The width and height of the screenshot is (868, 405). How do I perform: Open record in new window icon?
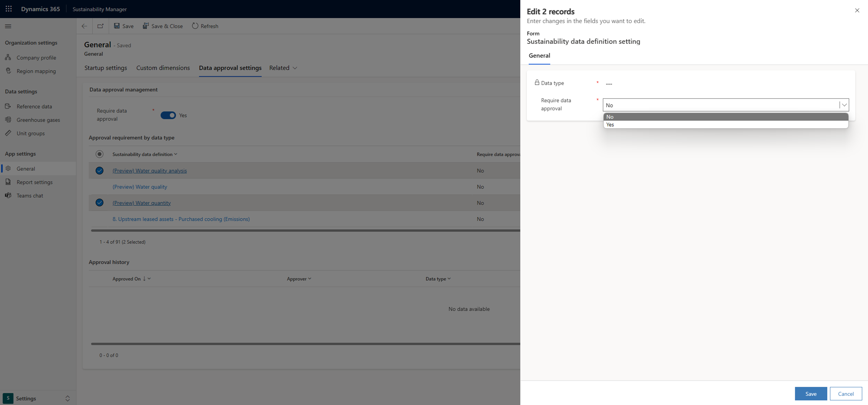click(100, 26)
